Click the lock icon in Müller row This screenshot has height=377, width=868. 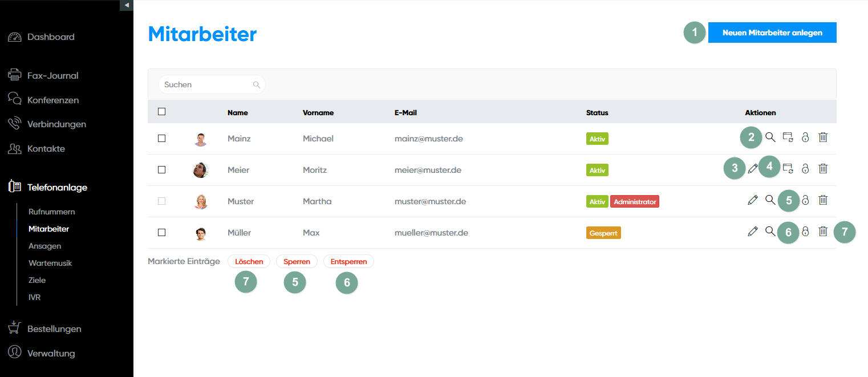[805, 232]
